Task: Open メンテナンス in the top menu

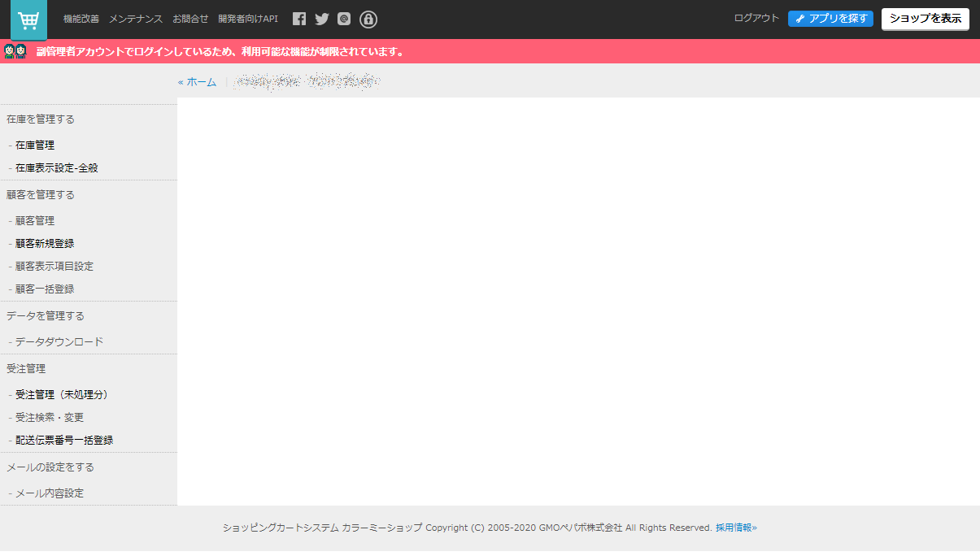Action: (x=136, y=19)
